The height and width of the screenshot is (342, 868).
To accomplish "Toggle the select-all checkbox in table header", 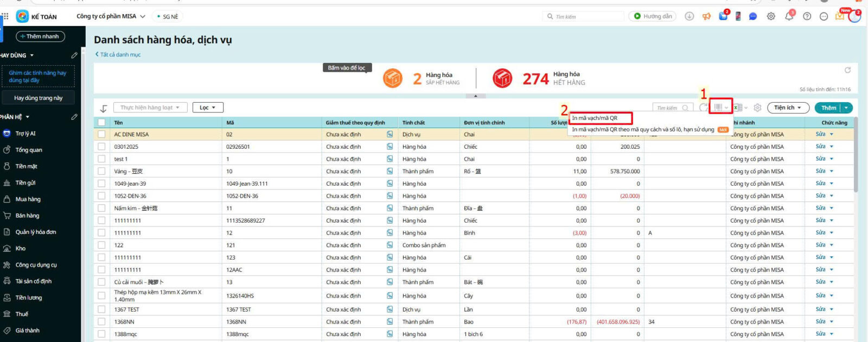I will coord(101,123).
